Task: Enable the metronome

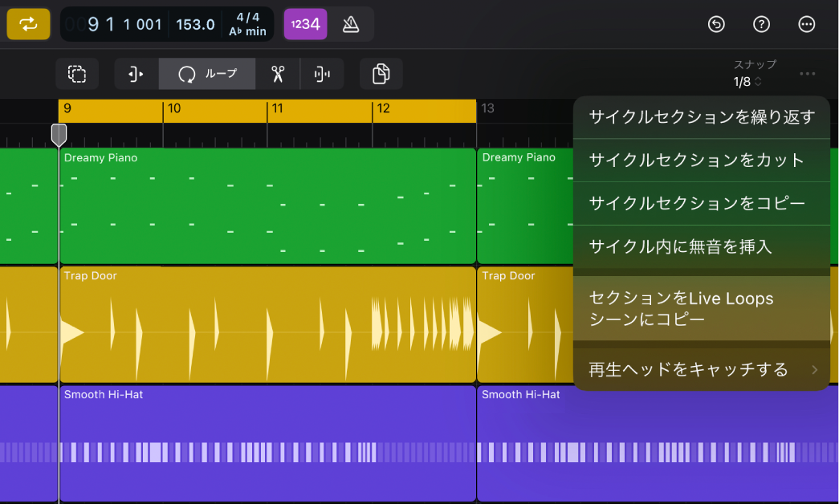Action: point(352,24)
